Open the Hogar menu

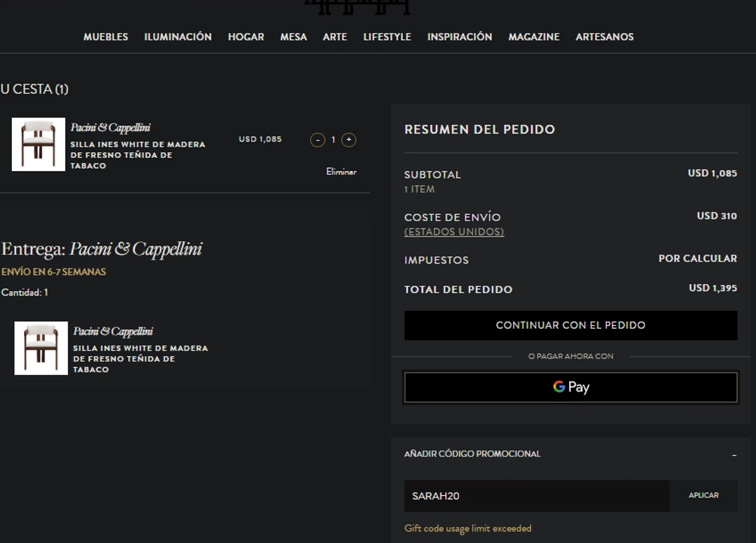246,37
